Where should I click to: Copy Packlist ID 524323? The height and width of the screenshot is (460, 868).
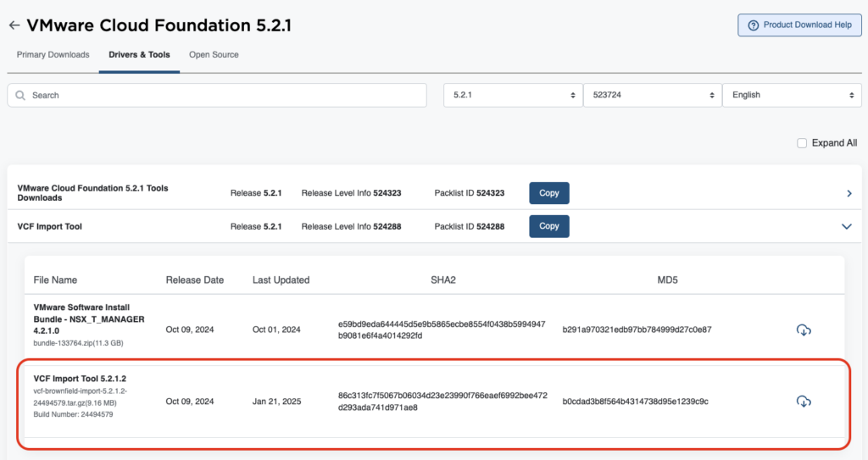point(549,193)
